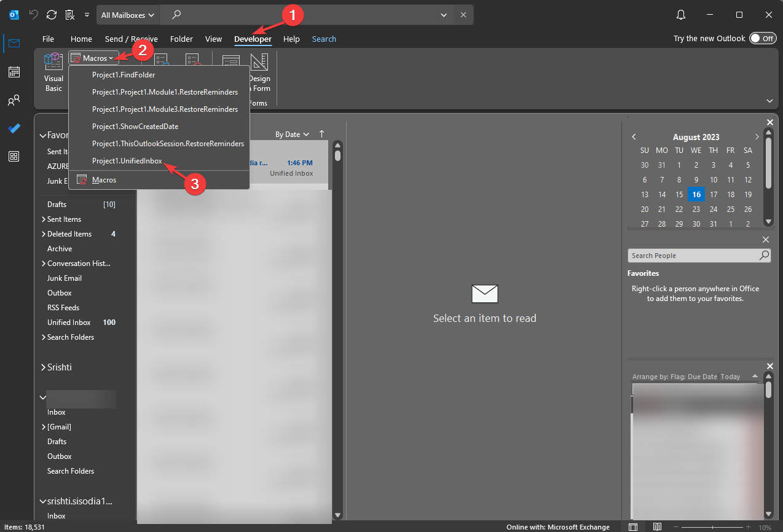Close the People peek pane

pos(766,240)
